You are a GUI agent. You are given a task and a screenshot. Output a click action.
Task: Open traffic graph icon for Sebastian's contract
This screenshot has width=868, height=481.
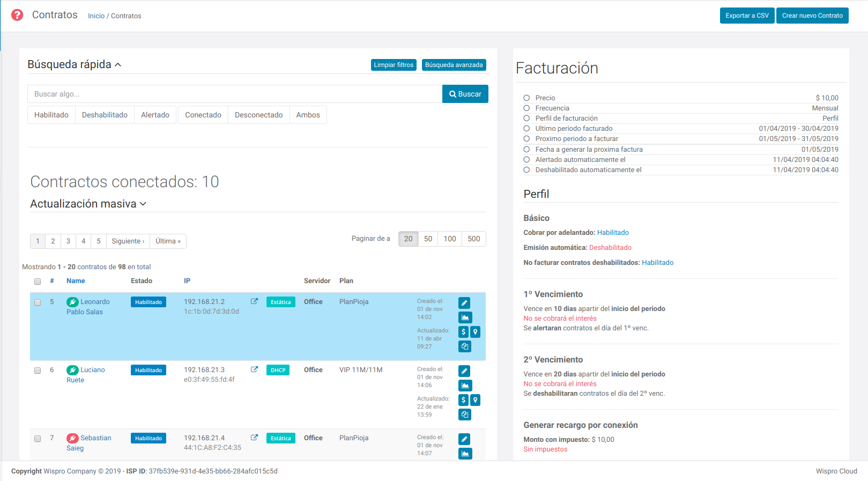tap(465, 454)
